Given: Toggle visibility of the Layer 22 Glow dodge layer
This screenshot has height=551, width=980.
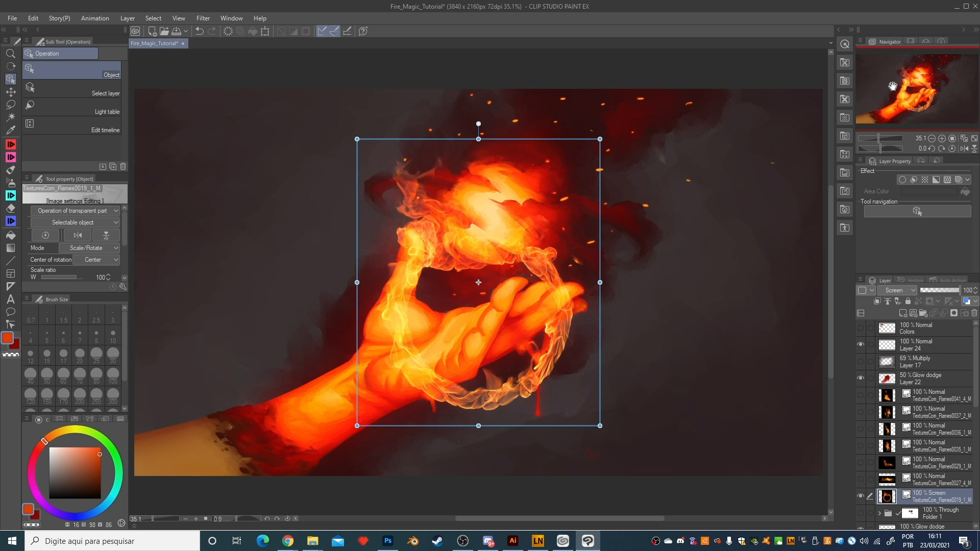Looking at the screenshot, I should (x=861, y=378).
